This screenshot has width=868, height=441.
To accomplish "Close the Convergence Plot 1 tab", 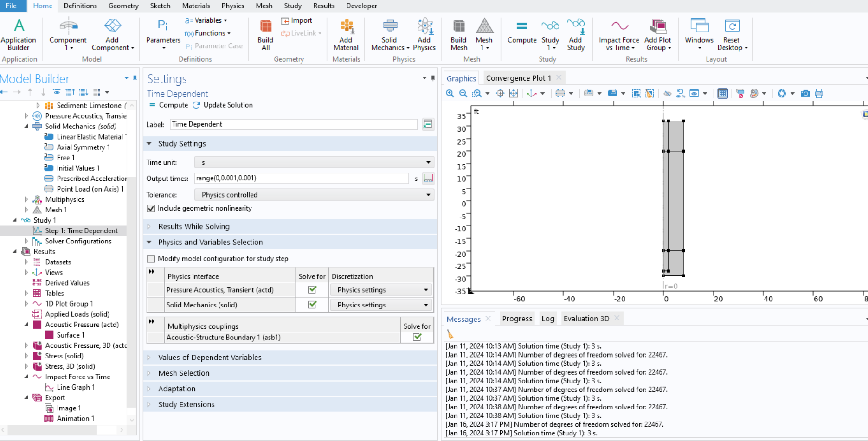I will tap(559, 77).
